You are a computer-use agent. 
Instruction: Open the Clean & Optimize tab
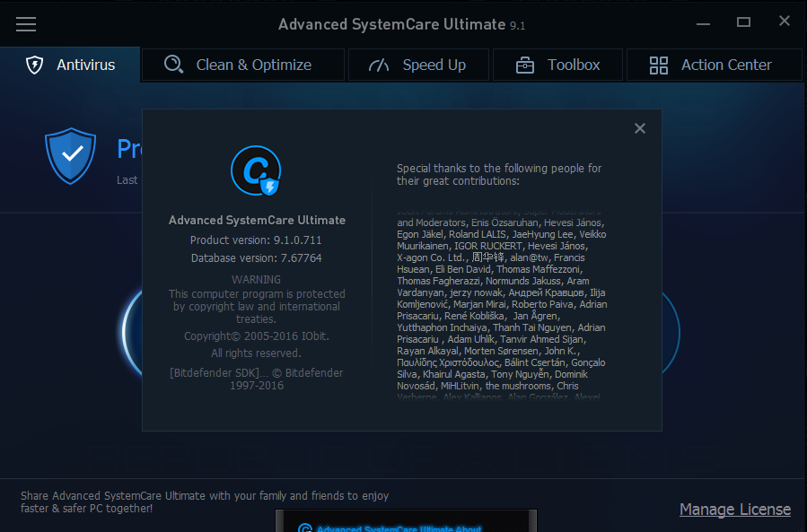(x=243, y=65)
